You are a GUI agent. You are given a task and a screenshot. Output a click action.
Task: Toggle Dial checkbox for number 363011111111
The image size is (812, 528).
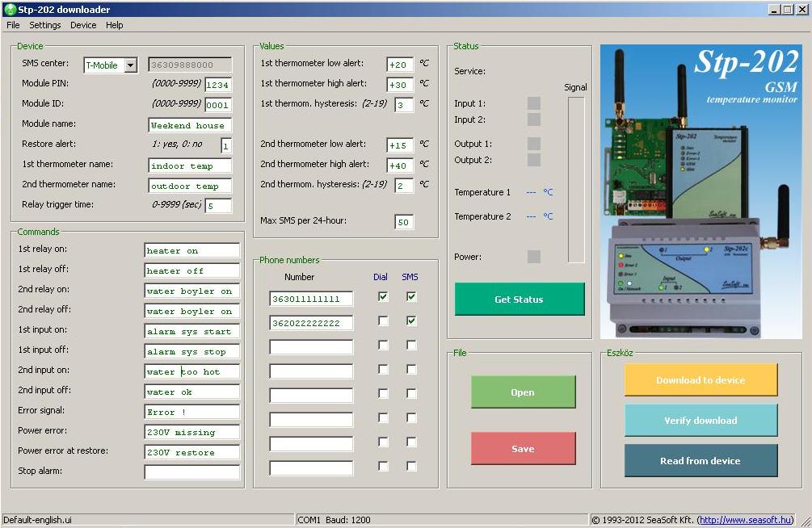(x=383, y=296)
